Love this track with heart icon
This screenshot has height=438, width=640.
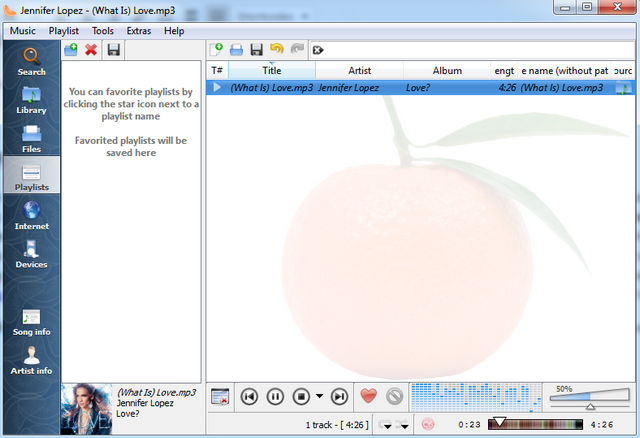click(x=369, y=396)
